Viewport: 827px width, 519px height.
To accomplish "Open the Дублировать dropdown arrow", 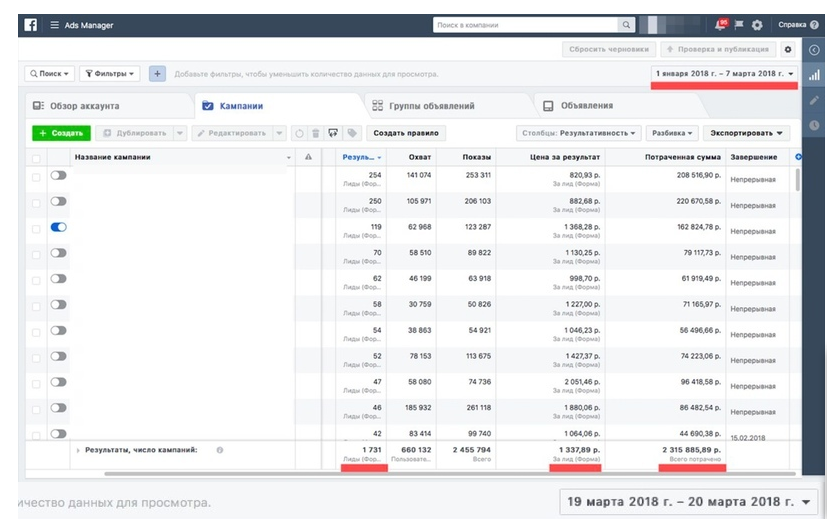I will coord(180,133).
